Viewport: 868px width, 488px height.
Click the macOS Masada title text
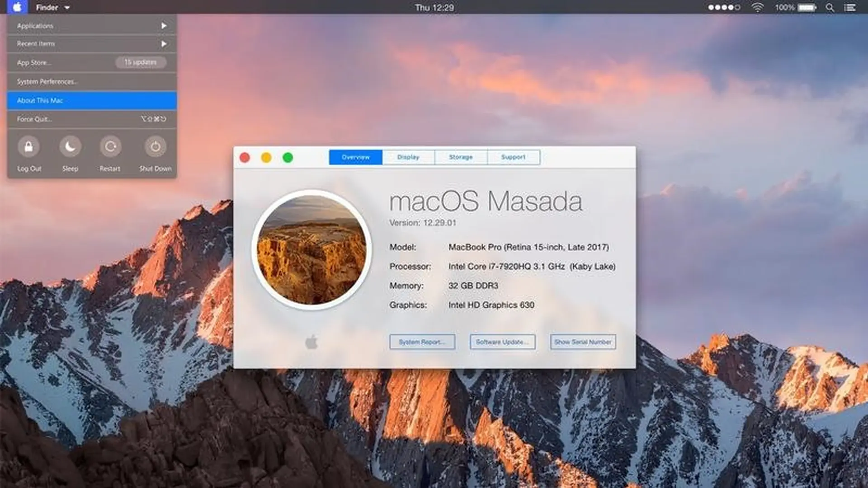pyautogui.click(x=486, y=202)
